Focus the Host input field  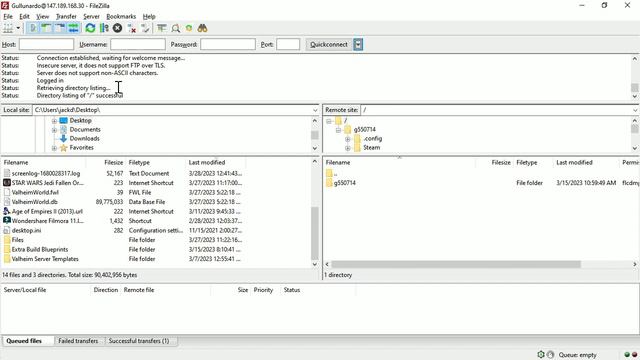pos(47,44)
